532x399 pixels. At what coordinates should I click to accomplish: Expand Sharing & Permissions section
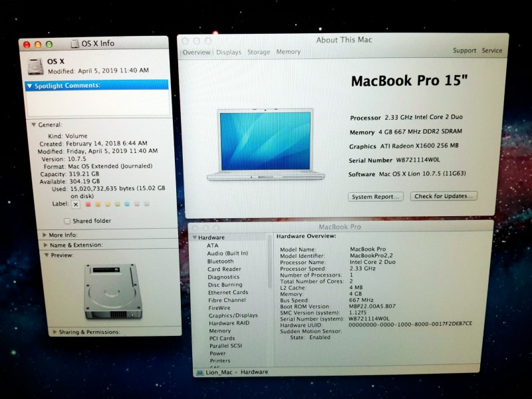coord(55,332)
